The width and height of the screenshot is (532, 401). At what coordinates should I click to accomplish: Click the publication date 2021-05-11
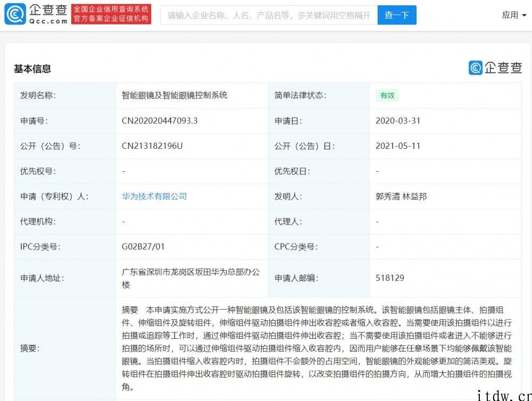398,146
